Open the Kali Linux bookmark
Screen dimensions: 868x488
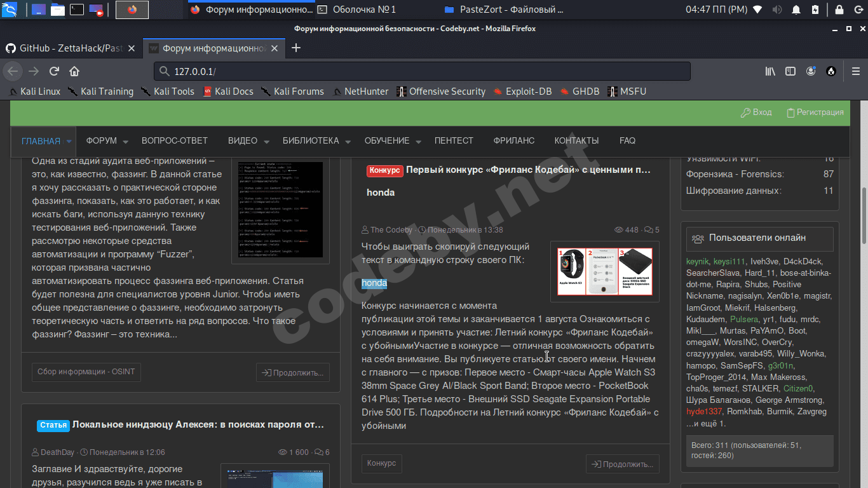pyautogui.click(x=34, y=91)
